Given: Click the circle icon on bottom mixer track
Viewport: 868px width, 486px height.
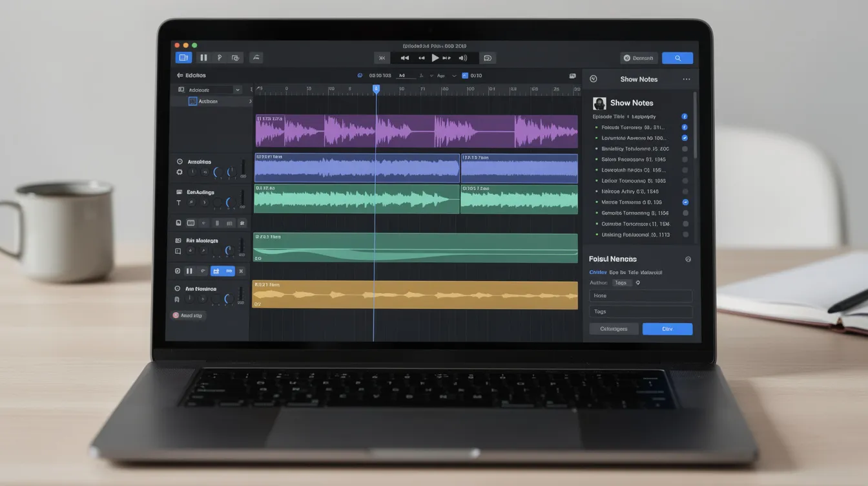Looking at the screenshot, I should pyautogui.click(x=178, y=288).
